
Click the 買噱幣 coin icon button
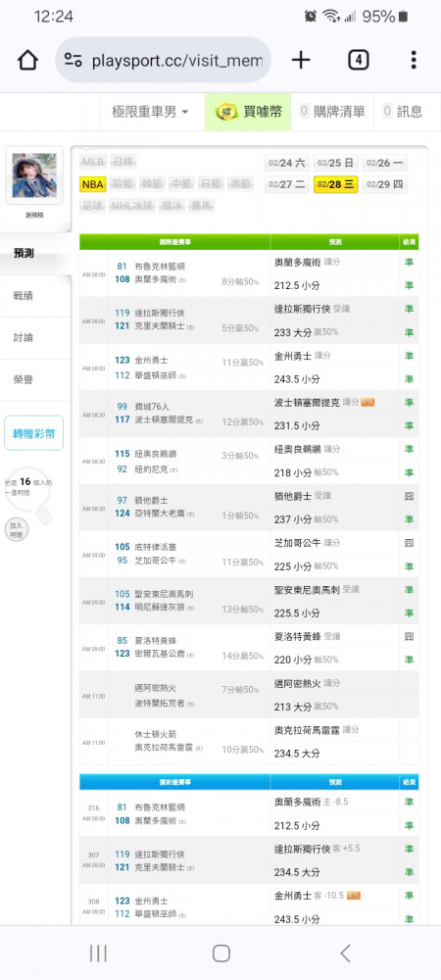click(x=249, y=112)
